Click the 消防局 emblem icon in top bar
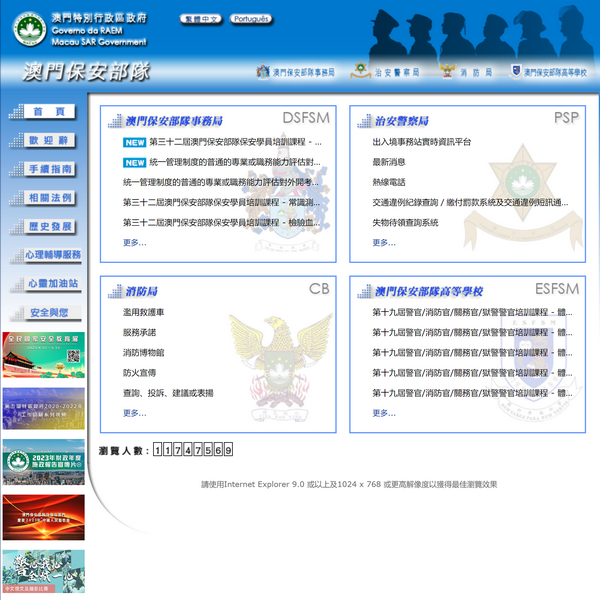Image resolution: width=600 pixels, height=600 pixels. (x=446, y=72)
